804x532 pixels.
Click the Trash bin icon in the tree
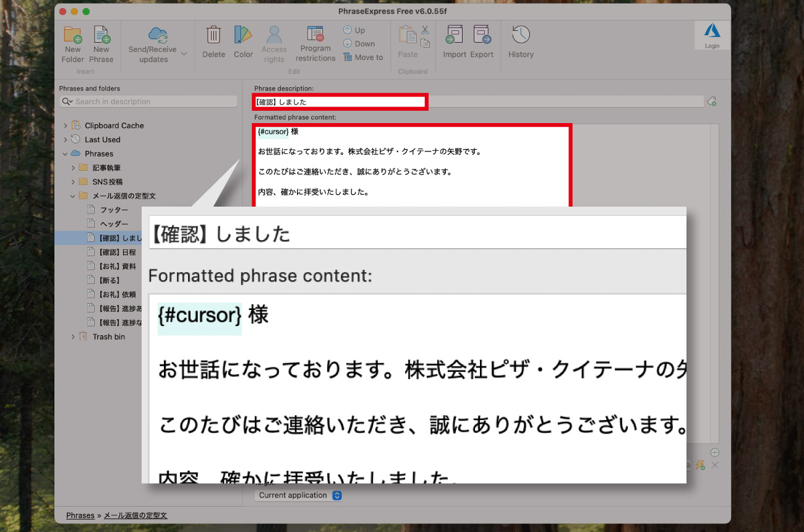click(x=83, y=337)
